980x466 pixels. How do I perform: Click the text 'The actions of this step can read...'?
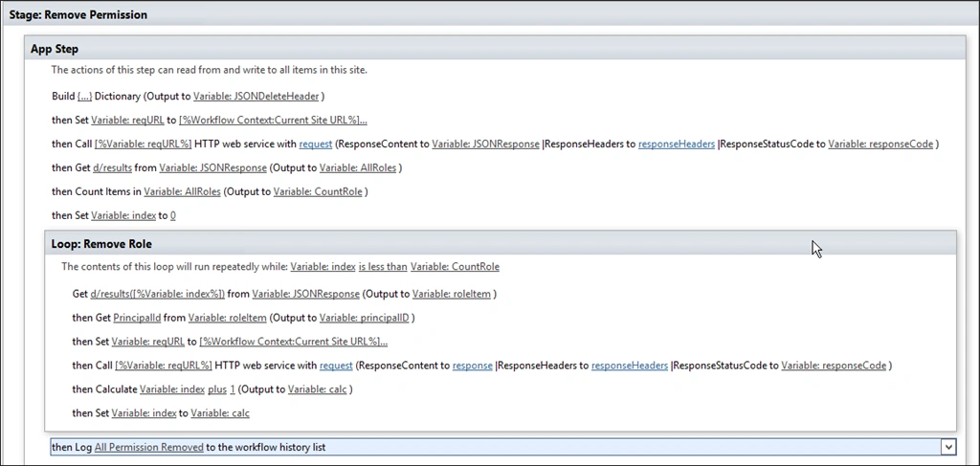(210, 70)
